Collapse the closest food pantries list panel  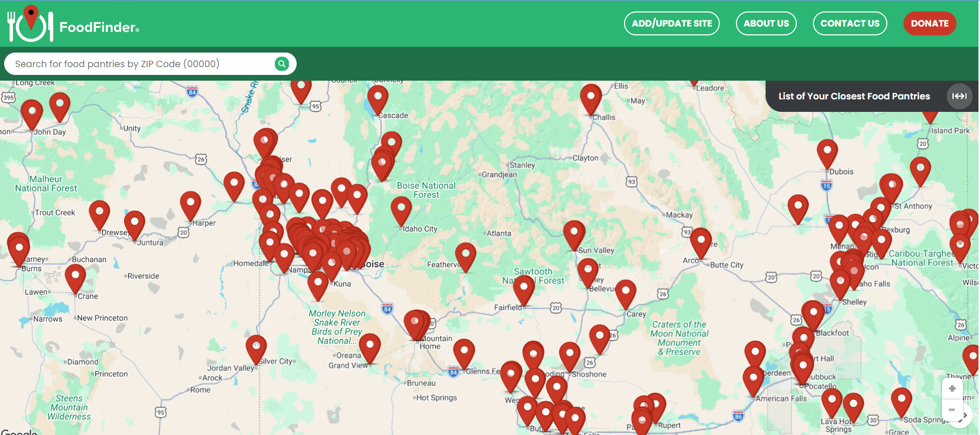[959, 96]
